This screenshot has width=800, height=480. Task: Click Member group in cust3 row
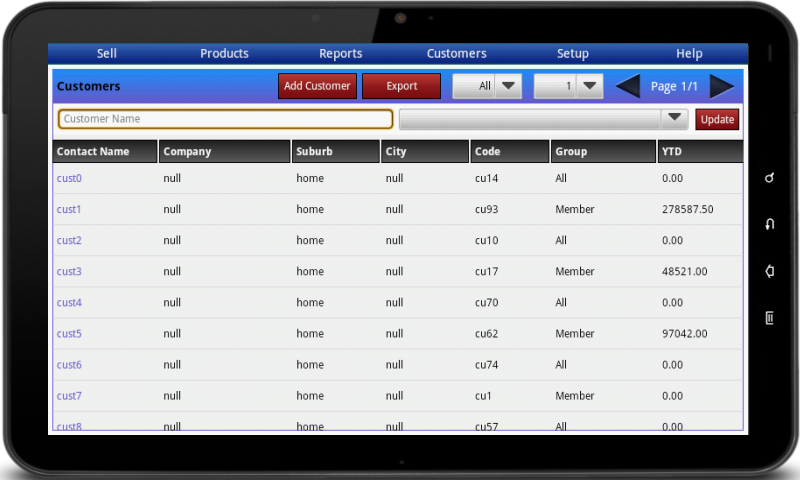coord(575,271)
